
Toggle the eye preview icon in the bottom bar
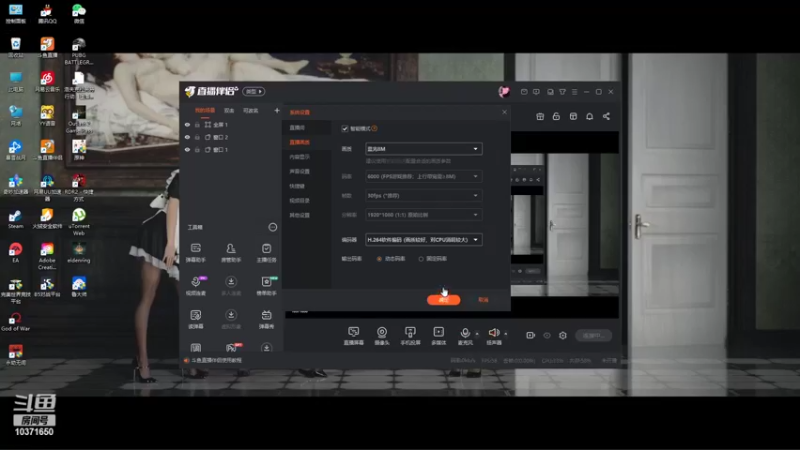coord(547,335)
